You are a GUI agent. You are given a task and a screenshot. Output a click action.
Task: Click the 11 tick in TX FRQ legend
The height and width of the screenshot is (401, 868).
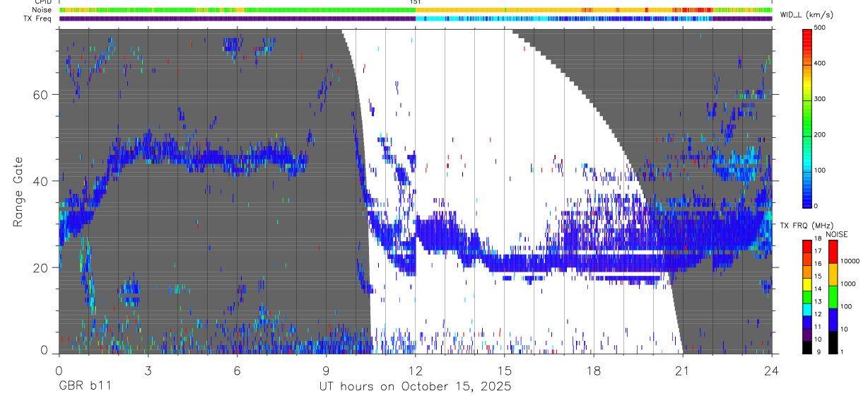coord(818,327)
